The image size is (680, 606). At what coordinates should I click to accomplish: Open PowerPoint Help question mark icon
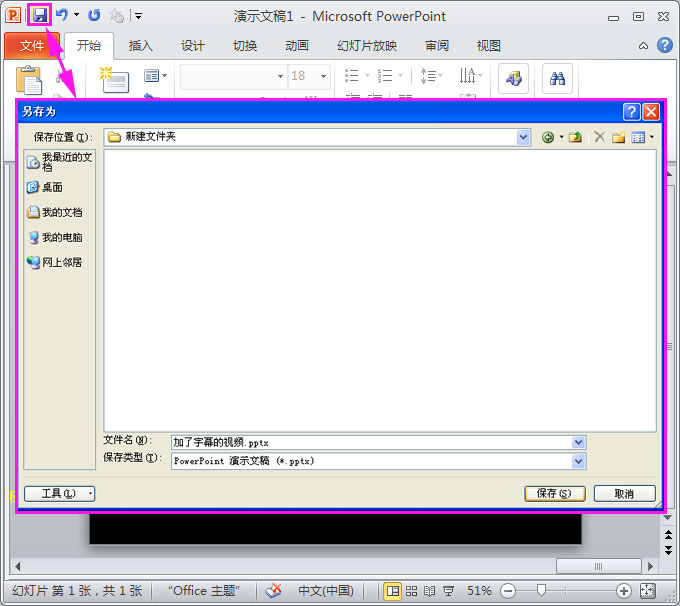[x=664, y=45]
